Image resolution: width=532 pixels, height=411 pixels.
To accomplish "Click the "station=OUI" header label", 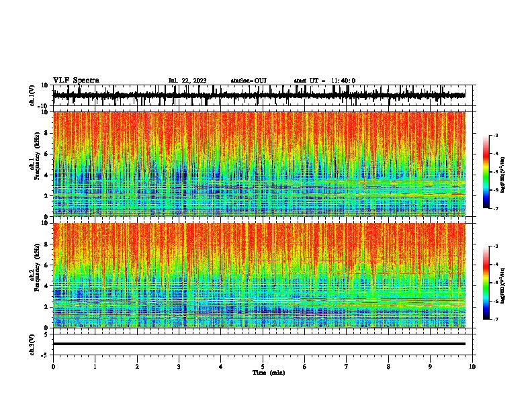I will click(x=249, y=81).
